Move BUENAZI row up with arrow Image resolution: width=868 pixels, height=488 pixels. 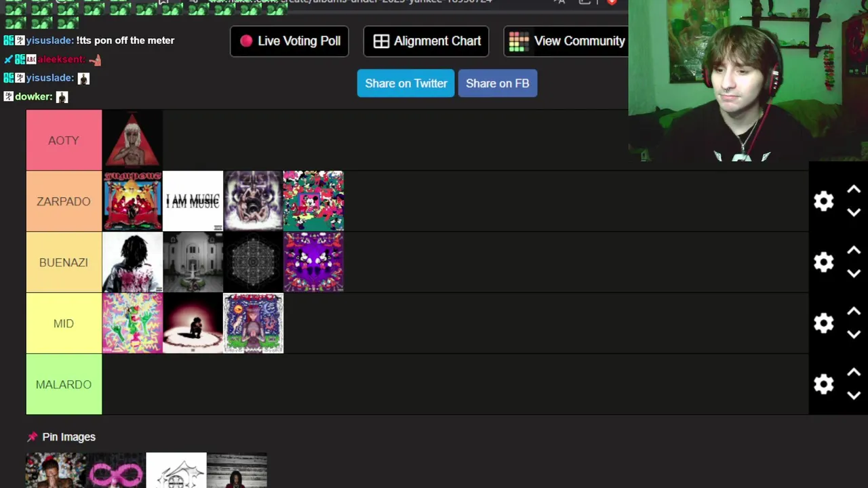[854, 251]
